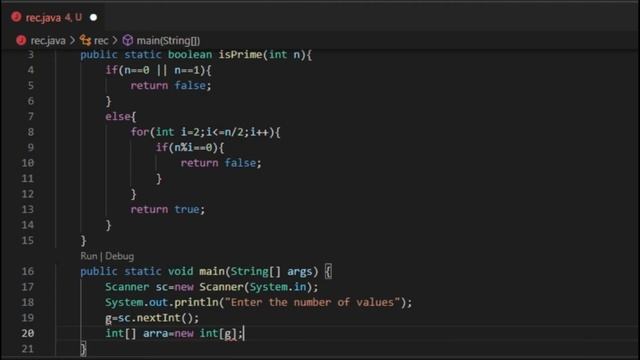640x360 pixels.
Task: Click line number 8 in the gutter
Action: pyautogui.click(x=31, y=132)
